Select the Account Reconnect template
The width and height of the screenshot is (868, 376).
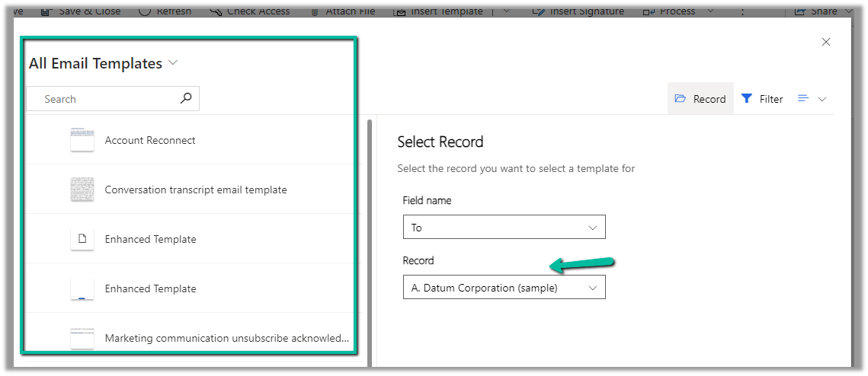point(150,140)
